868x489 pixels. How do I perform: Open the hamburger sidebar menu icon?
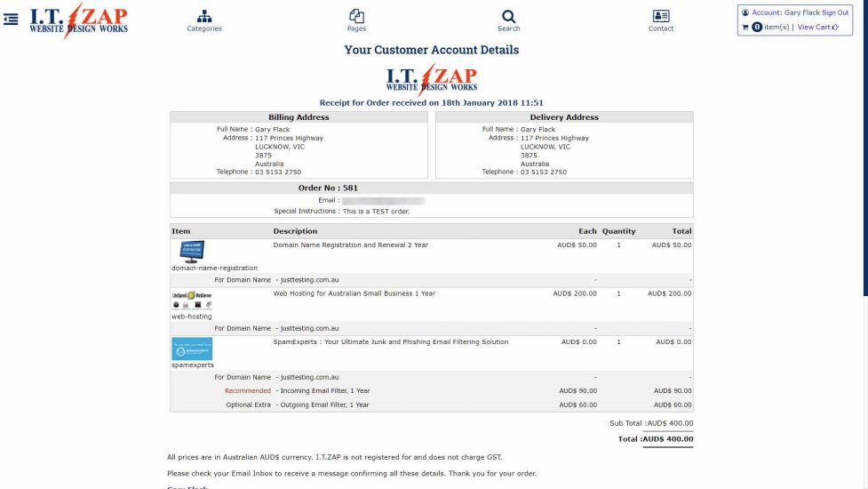click(11, 19)
